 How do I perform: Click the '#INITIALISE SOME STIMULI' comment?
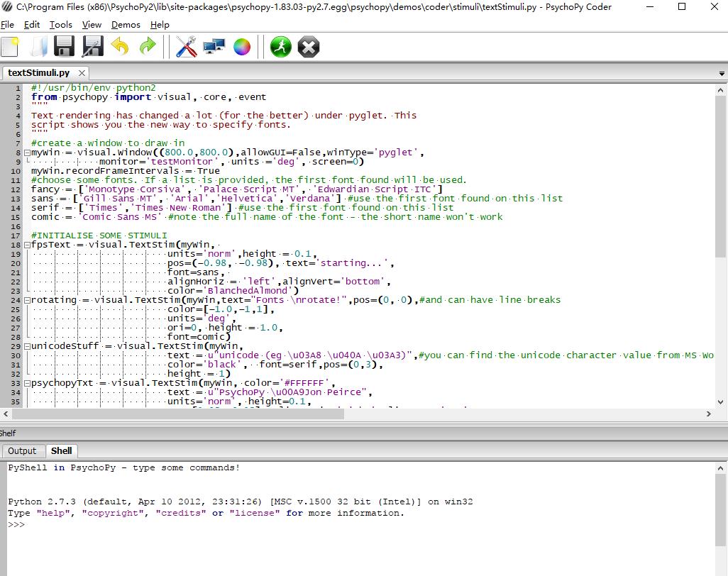(99, 236)
